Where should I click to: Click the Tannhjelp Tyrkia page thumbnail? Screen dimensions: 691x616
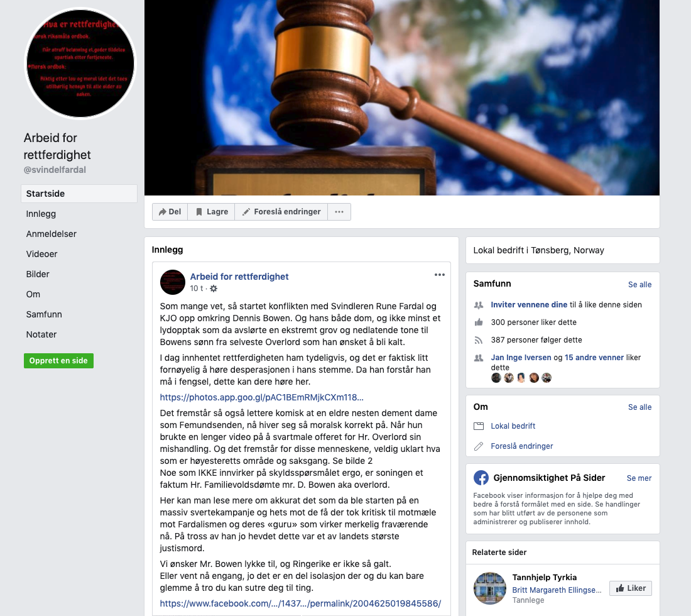[x=489, y=588]
